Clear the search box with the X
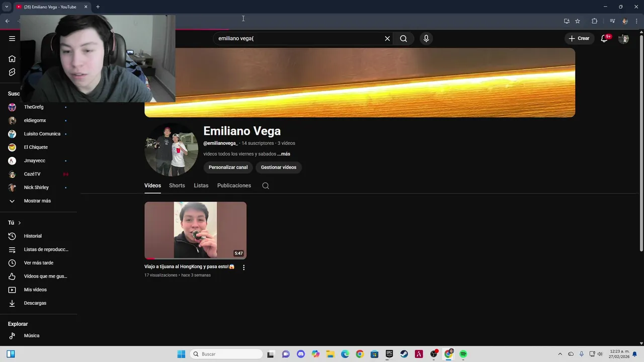Image resolution: width=644 pixels, height=362 pixels. pos(387,38)
